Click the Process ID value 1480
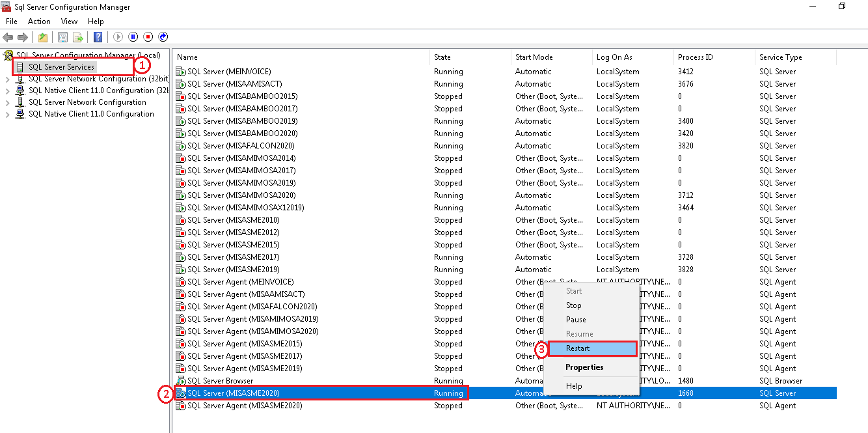 click(x=686, y=381)
